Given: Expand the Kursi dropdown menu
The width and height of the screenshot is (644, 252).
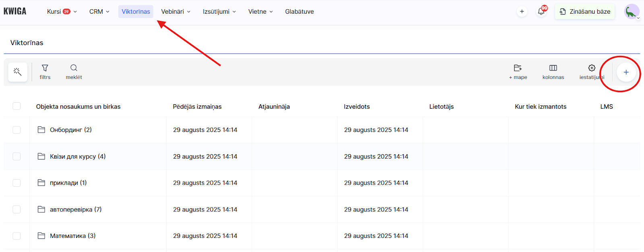Looking at the screenshot, I should pos(62,12).
